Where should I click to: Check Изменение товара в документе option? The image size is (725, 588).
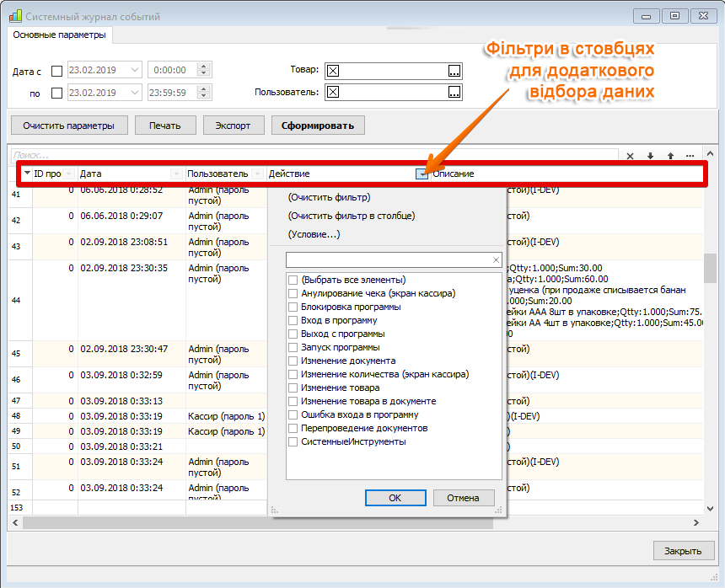[293, 401]
